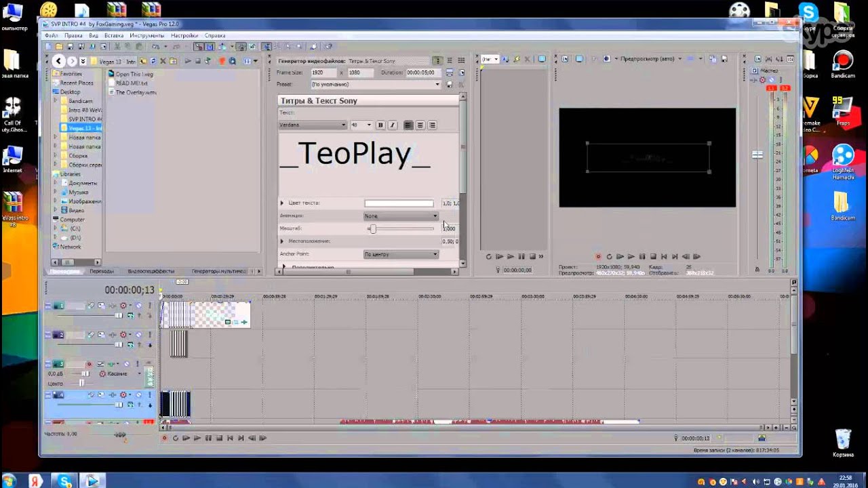Click the Frame Size width field 1920
This screenshot has height=488, width=868.
coord(324,73)
